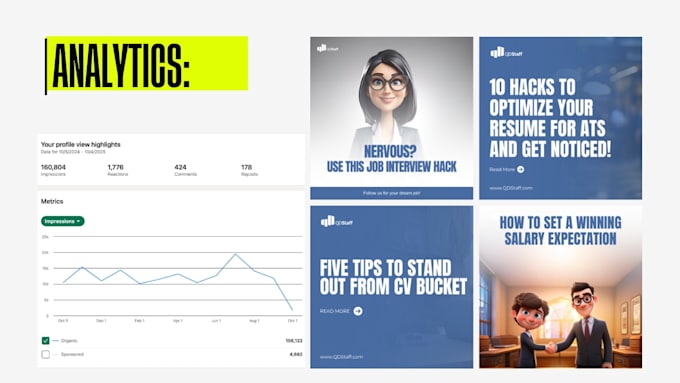Click the QDStaff logo on the interview hack post
Screen dimensions: 680x383
pyautogui.click(x=327, y=48)
